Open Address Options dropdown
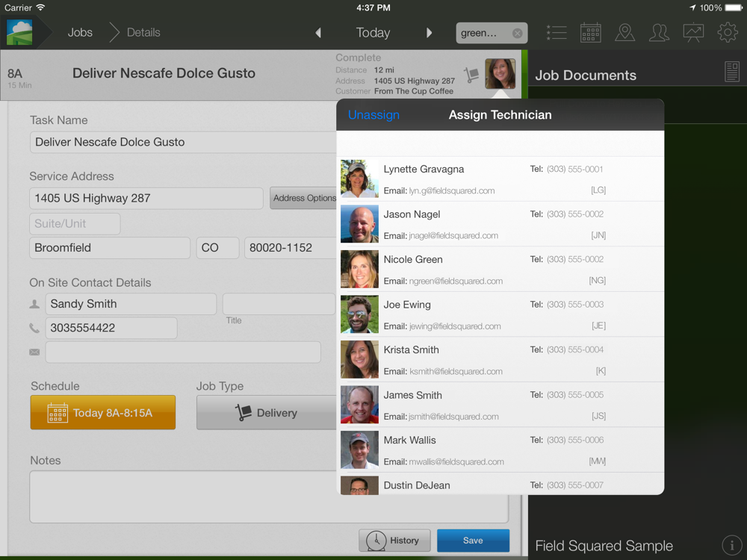 303,198
